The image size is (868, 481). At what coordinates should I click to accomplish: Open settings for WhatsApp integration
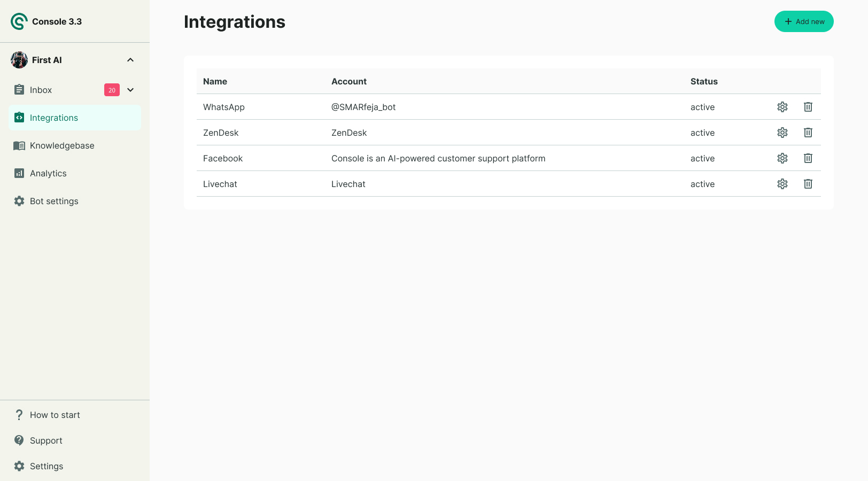tap(782, 107)
